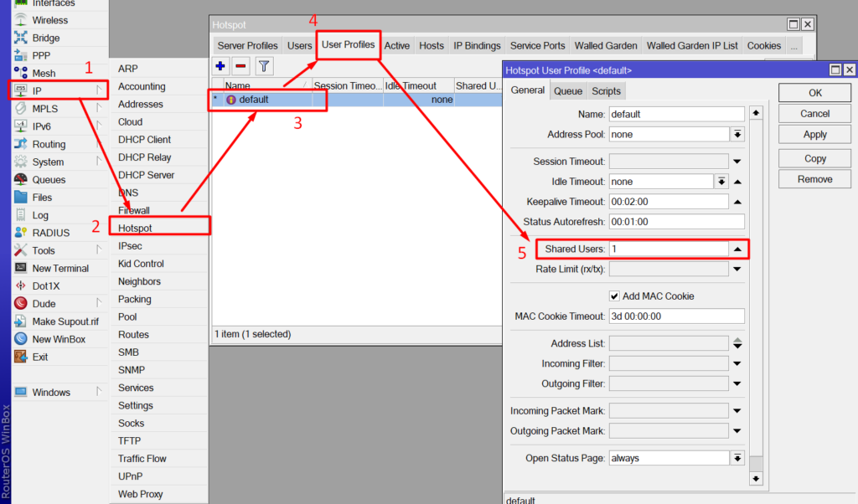The image size is (858, 504).
Task: Toggle the Add MAC Cookie checkbox
Action: 614,296
